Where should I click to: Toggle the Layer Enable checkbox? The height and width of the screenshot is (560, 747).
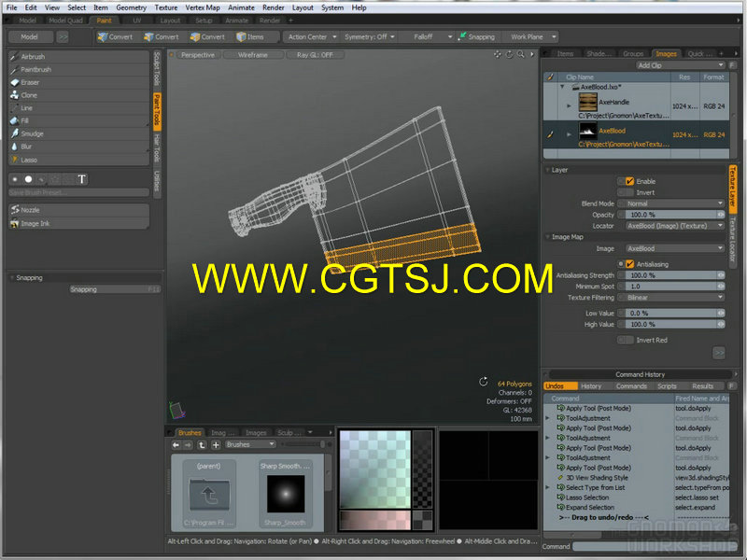click(x=629, y=181)
